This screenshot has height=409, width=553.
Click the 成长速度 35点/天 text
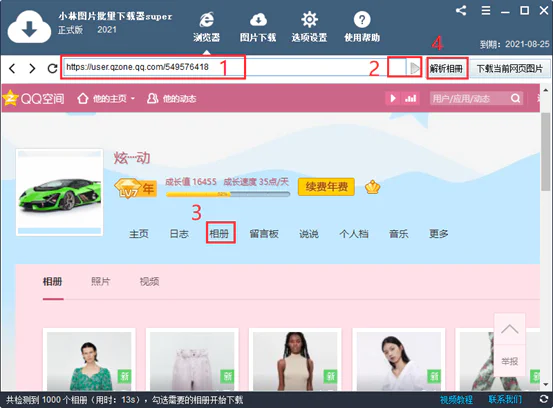tap(256, 182)
